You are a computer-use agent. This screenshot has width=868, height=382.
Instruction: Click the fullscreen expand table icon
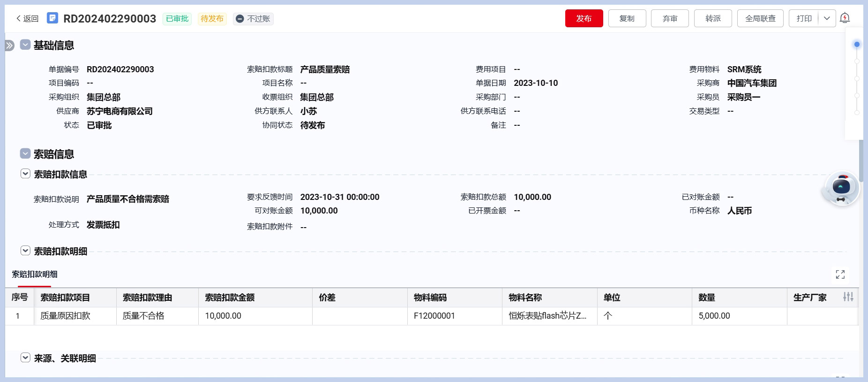(840, 275)
